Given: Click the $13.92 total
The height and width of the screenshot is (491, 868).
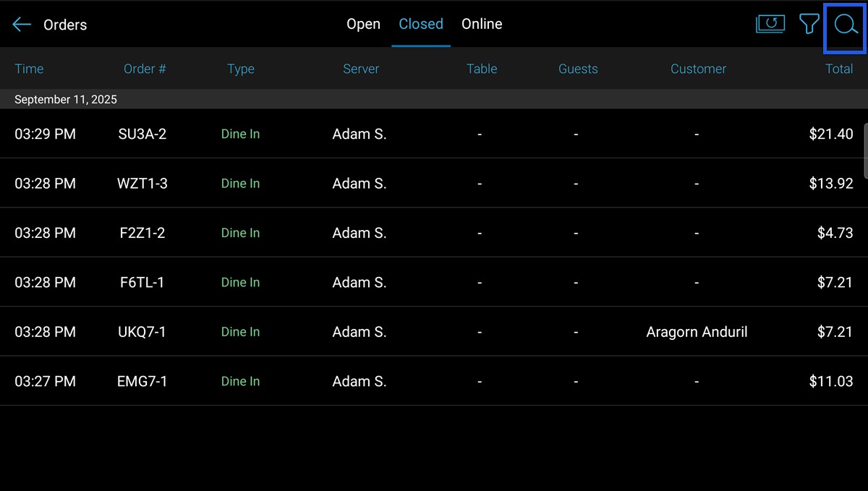Looking at the screenshot, I should (x=831, y=184).
